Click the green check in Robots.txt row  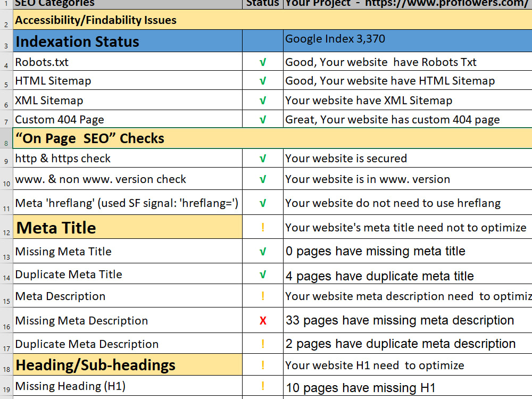click(x=263, y=62)
